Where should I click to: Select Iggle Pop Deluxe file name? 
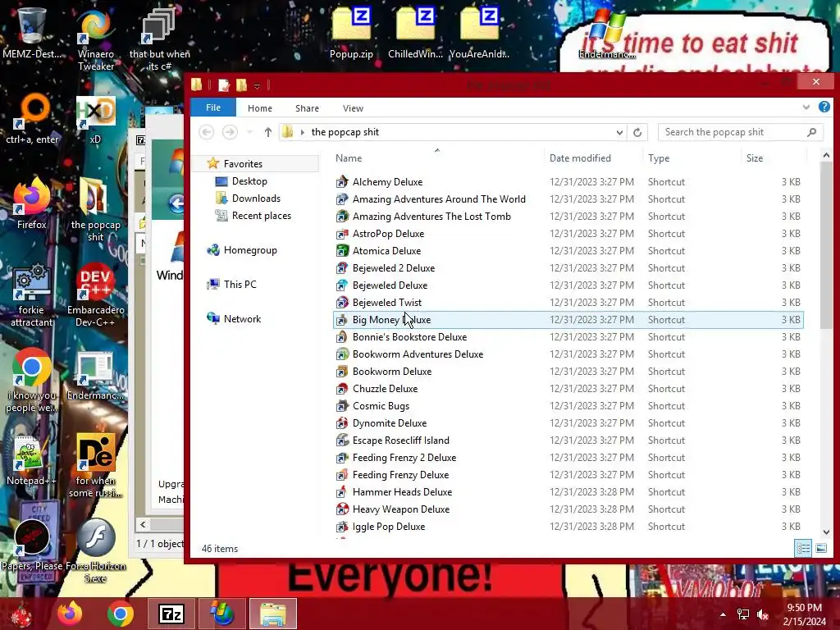pos(389,527)
